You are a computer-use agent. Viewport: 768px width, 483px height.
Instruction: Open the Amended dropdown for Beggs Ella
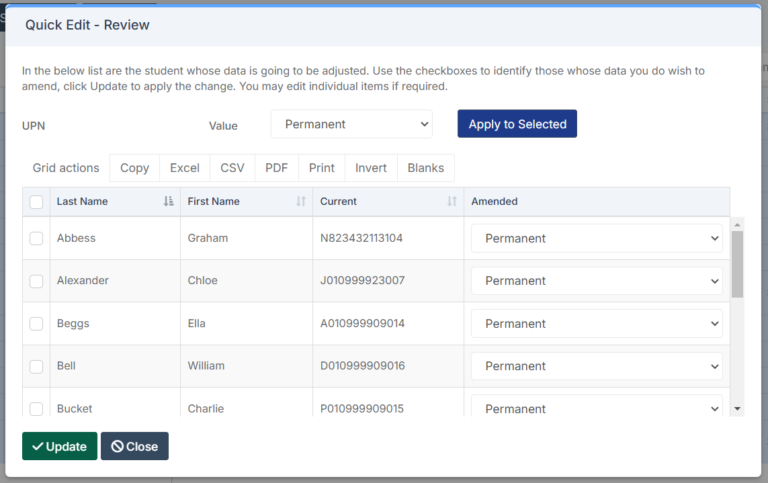coord(597,324)
